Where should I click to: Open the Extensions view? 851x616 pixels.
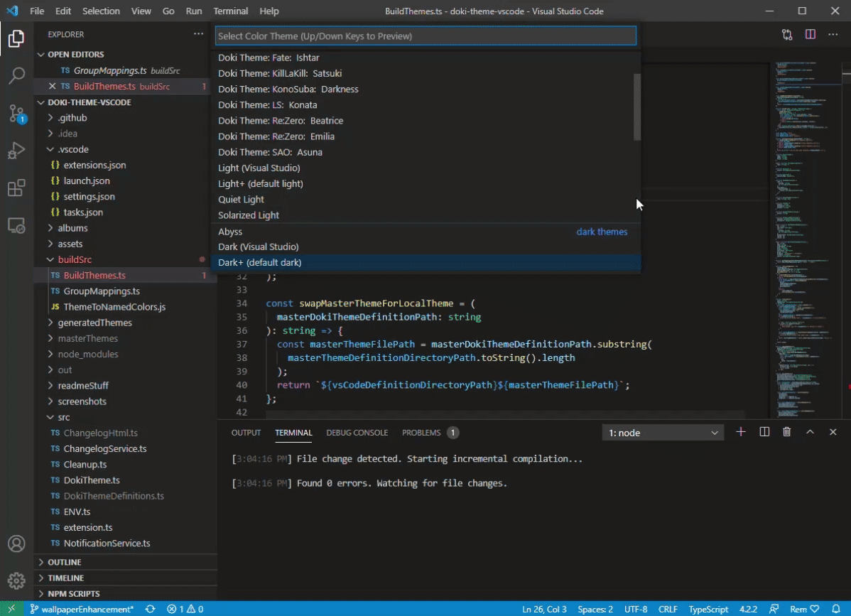[16, 188]
